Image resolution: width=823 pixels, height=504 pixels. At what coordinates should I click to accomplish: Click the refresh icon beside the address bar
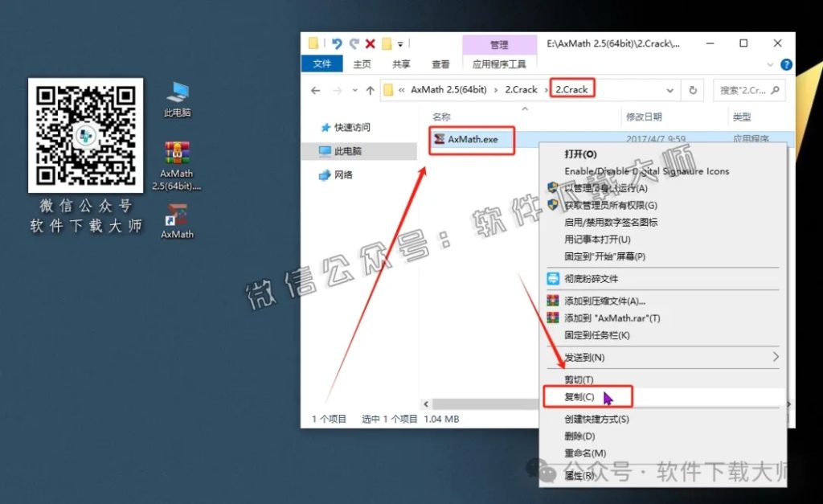point(693,90)
